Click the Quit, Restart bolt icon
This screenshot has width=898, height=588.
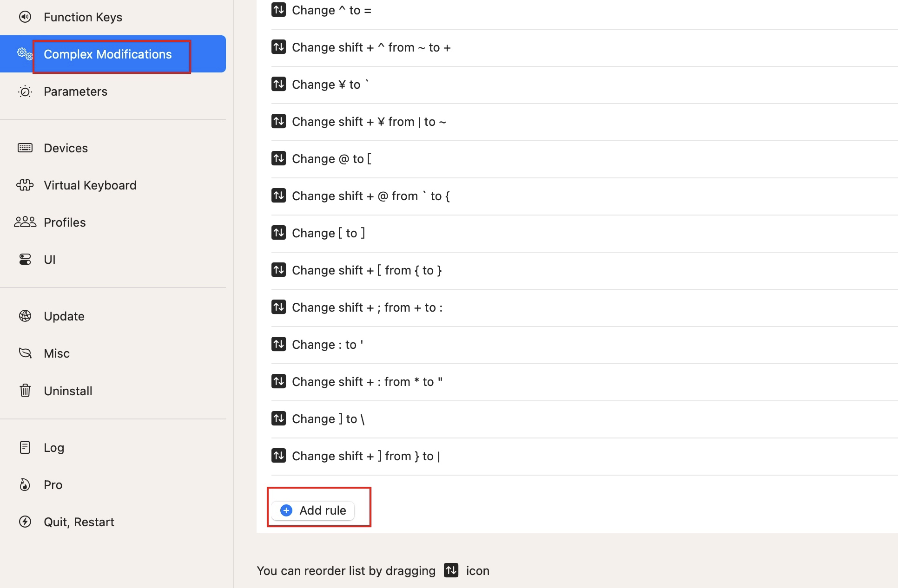click(25, 522)
